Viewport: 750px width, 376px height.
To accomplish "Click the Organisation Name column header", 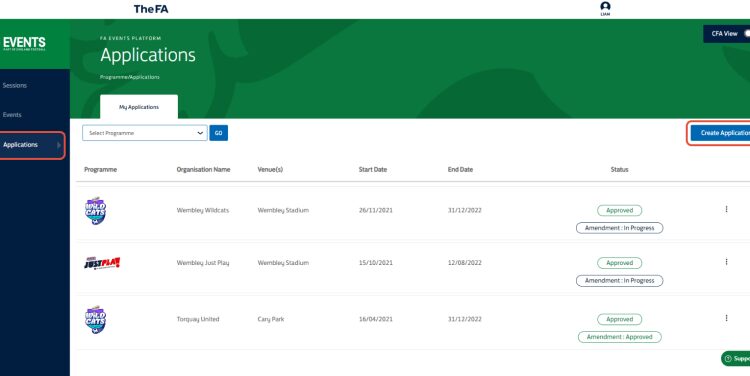I will pyautogui.click(x=203, y=170).
